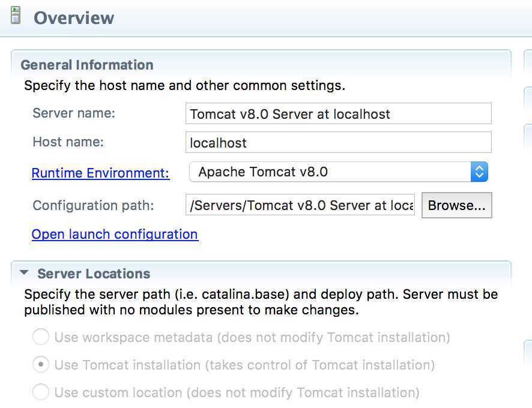Click into the Server name field
Screen dimensions: 532x408
338,113
